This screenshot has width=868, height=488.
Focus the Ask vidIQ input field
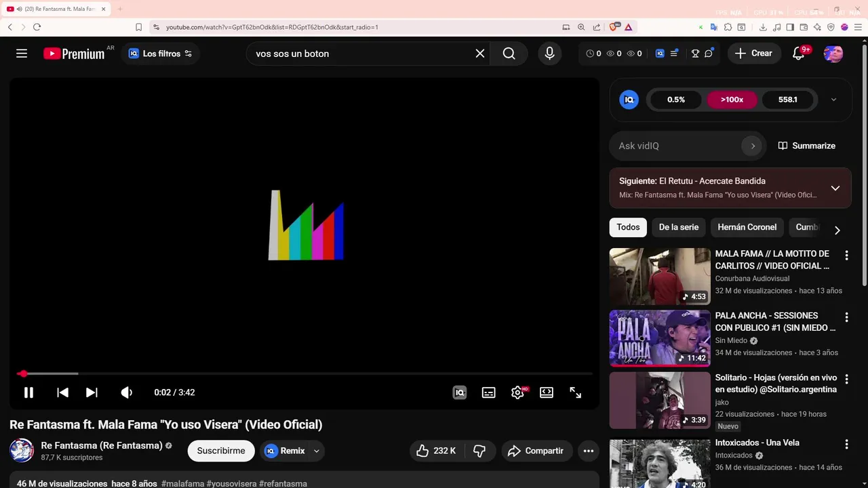pos(678,146)
